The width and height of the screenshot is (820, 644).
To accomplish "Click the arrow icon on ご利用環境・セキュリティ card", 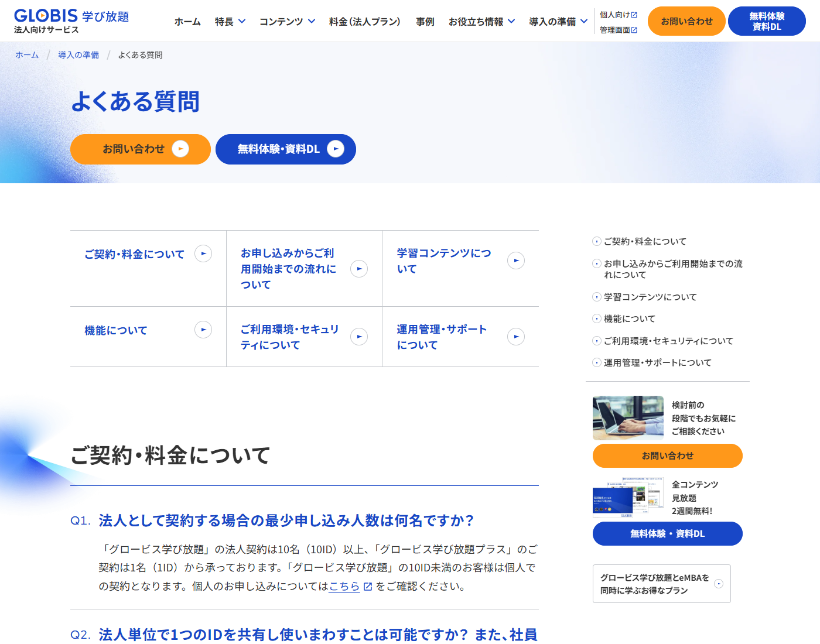I will tap(359, 337).
